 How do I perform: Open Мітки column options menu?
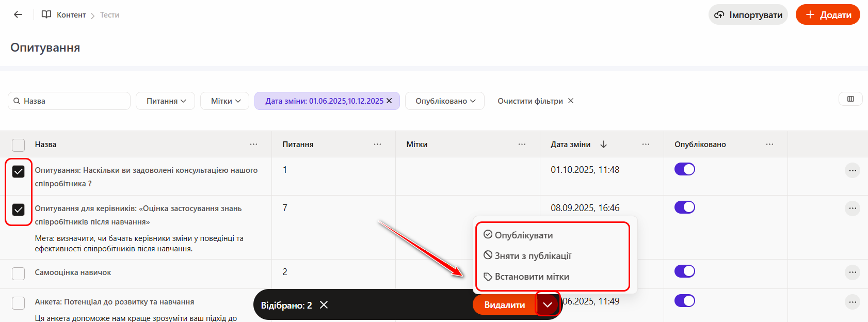[x=522, y=144]
